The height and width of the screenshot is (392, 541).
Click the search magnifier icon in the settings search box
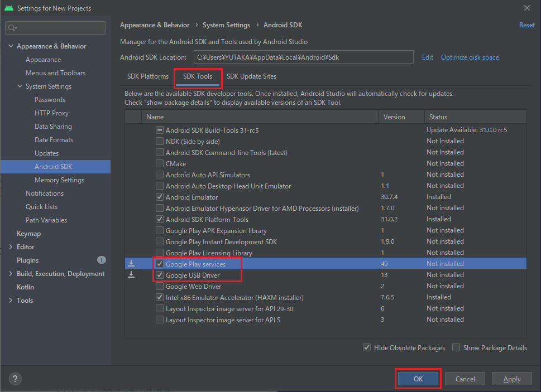[x=12, y=28]
